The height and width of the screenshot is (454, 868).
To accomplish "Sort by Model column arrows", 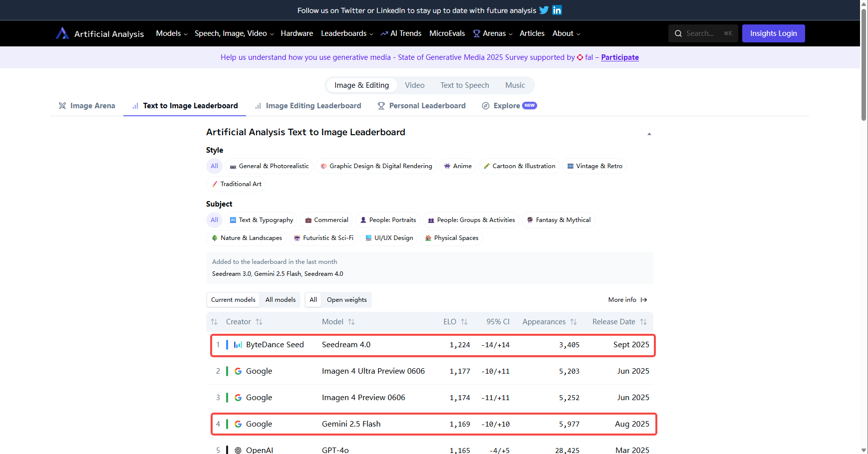I will 351,322.
